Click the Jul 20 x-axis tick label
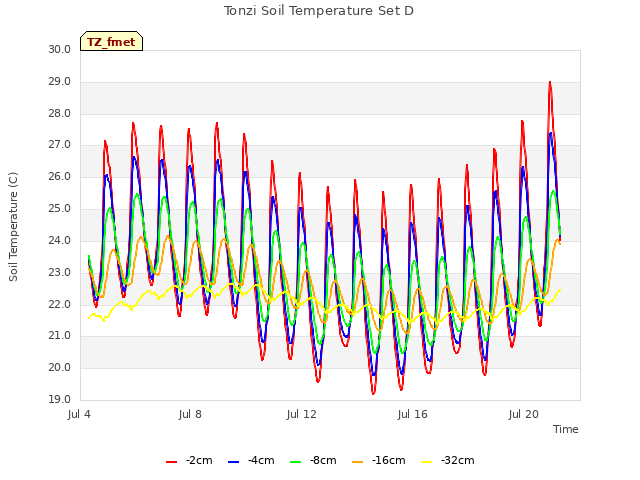 (x=524, y=414)
